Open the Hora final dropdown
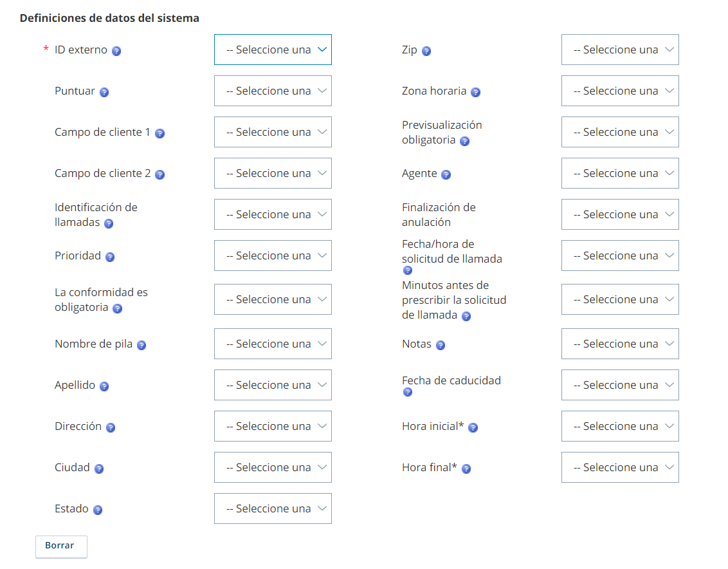 click(x=621, y=467)
